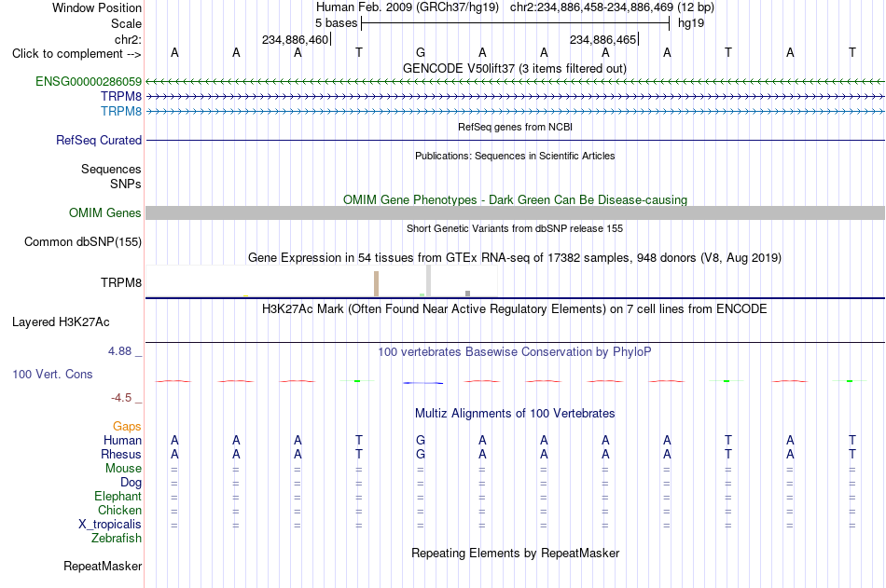The width and height of the screenshot is (886, 588).
Task: Click the G base in the complement row
Action: pyautogui.click(x=421, y=52)
